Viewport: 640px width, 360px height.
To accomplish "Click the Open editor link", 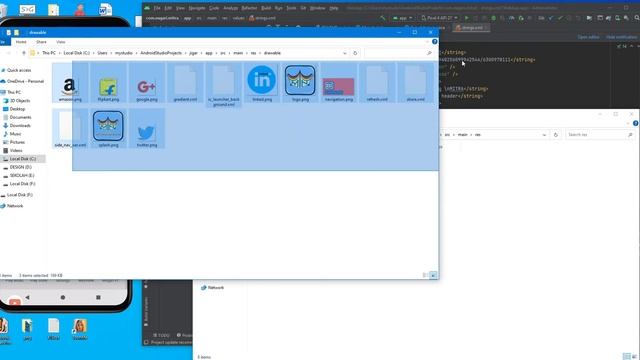I will pos(588,37).
